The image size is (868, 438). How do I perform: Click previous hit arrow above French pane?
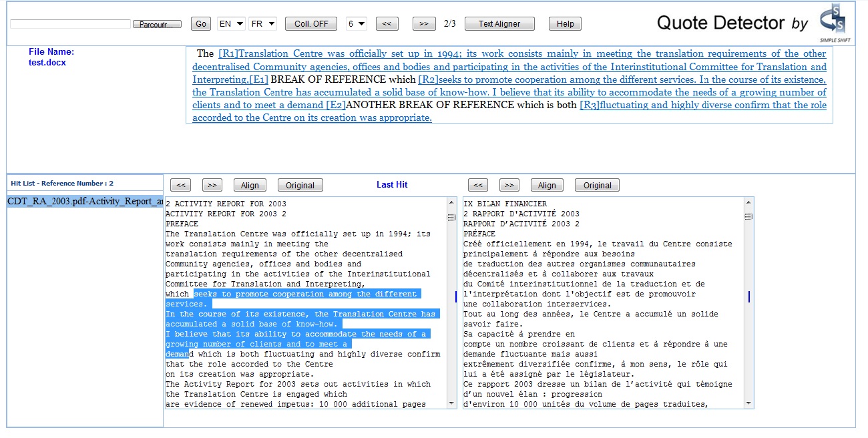coord(479,186)
